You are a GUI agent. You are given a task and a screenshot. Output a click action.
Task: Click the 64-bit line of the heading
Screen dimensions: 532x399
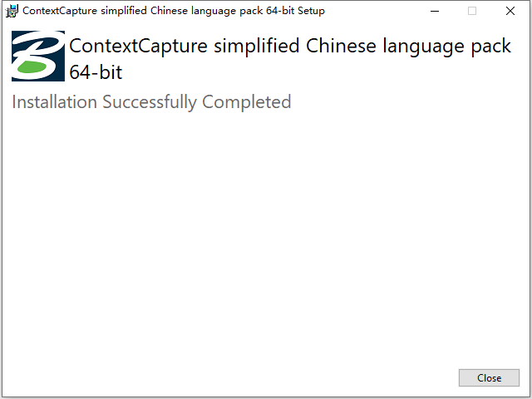point(96,72)
